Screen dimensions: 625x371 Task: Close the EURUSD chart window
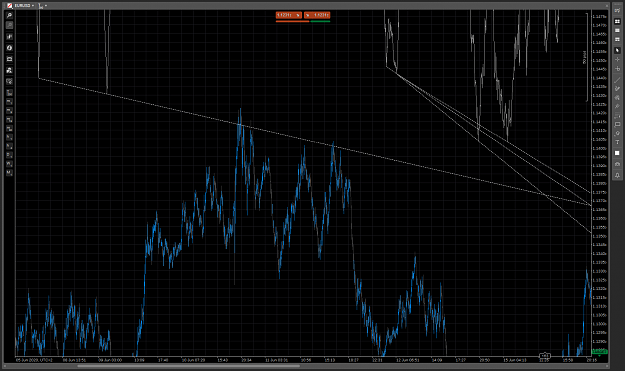click(x=607, y=6)
